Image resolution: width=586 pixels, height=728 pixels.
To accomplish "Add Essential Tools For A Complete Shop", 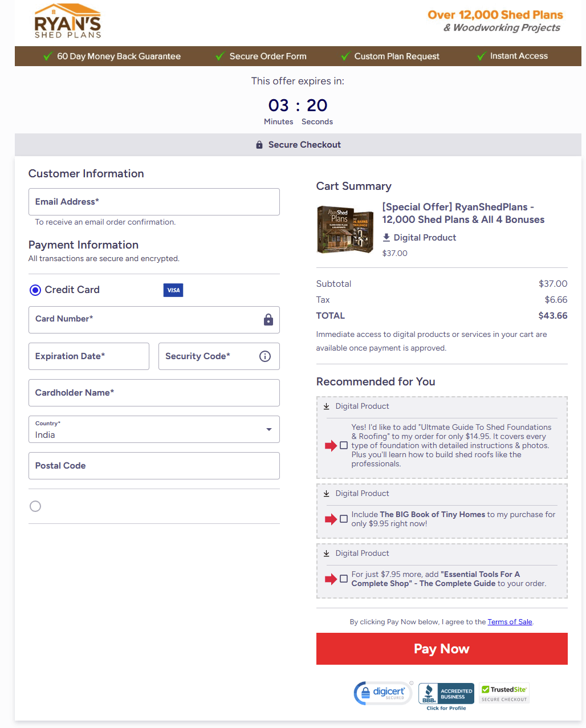I will click(344, 579).
